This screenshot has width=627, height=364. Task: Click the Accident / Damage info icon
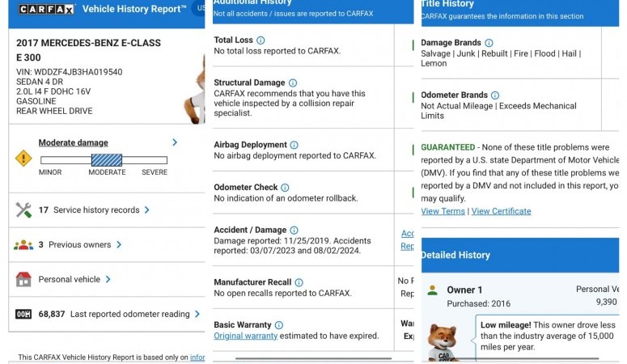click(x=294, y=231)
